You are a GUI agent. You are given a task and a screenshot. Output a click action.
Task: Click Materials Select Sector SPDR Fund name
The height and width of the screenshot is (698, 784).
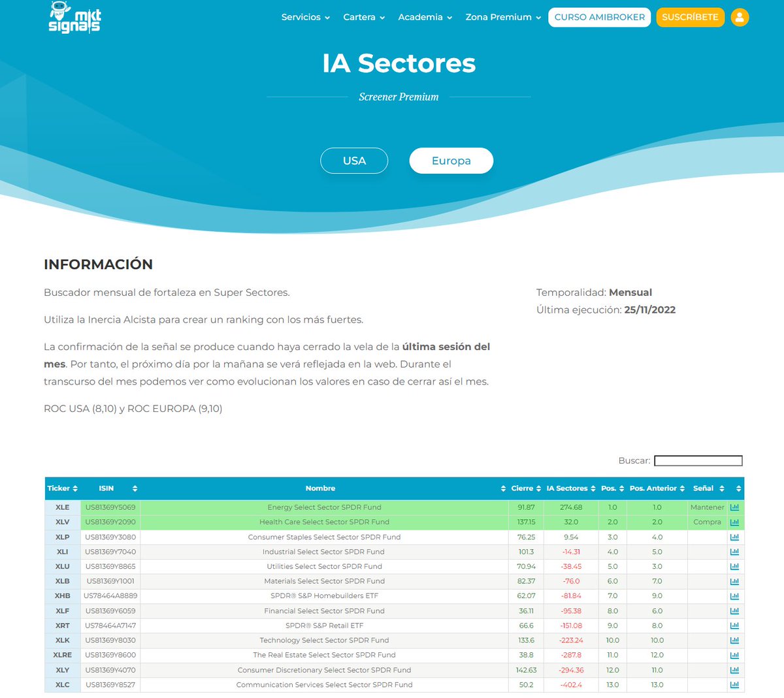pos(324,581)
